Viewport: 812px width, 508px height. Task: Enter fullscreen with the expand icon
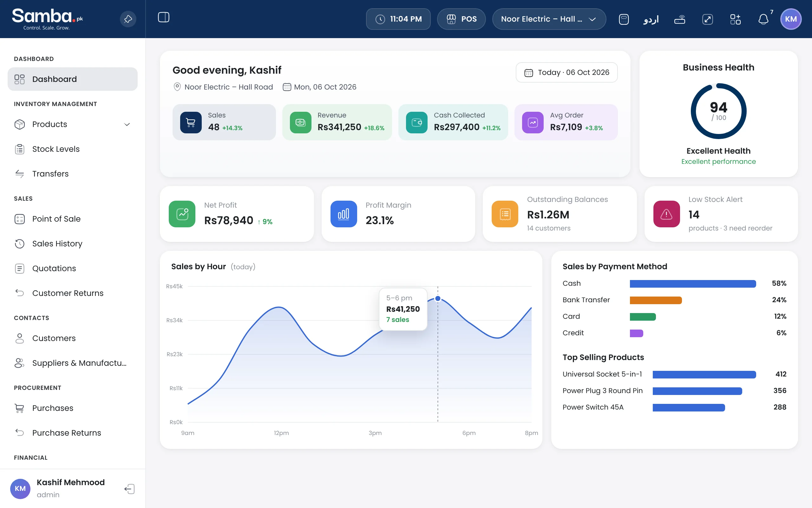[708, 19]
